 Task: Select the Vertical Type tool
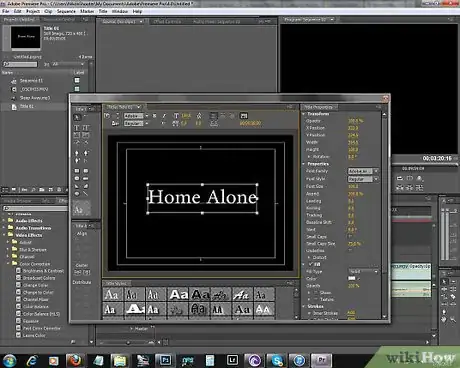click(86, 128)
